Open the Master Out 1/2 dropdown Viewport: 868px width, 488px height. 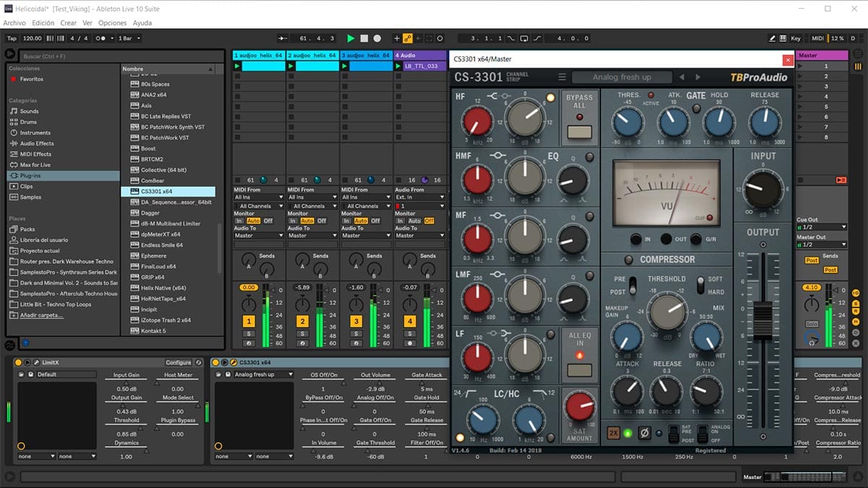point(821,244)
